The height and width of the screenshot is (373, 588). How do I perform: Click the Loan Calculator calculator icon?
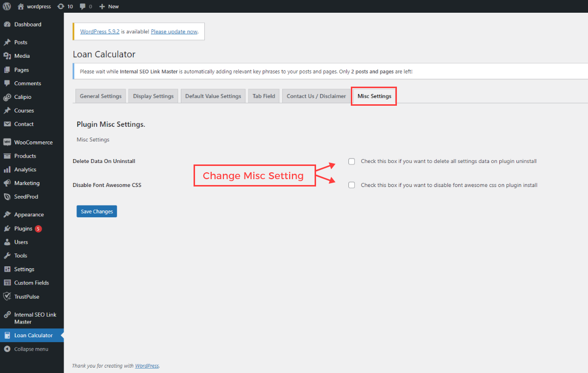point(7,335)
